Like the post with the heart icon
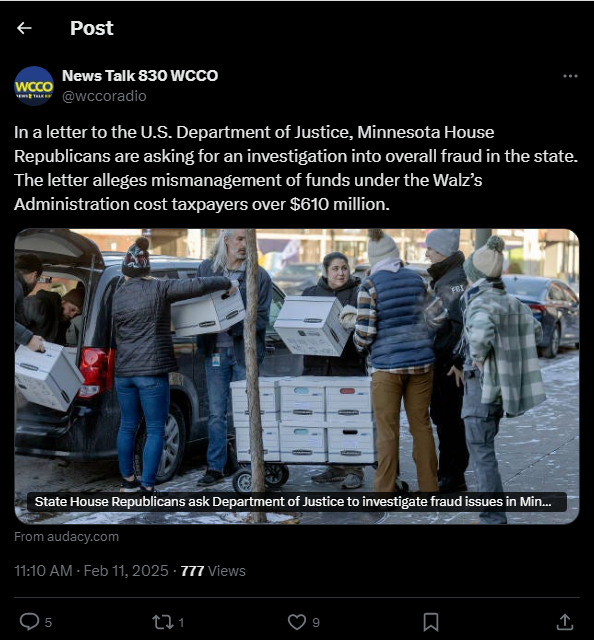Image resolution: width=594 pixels, height=640 pixels. pyautogui.click(x=297, y=622)
